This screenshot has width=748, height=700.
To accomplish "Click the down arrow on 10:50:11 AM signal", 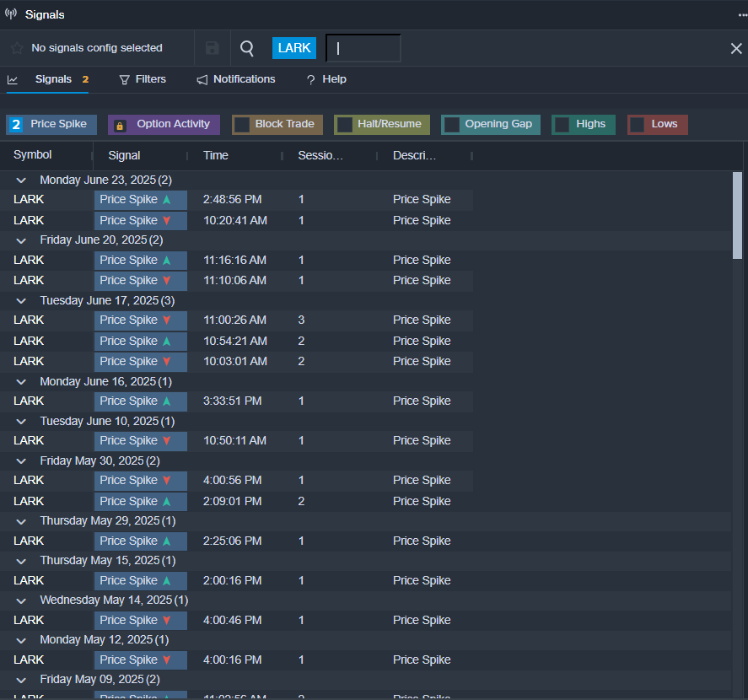I will 166,440.
